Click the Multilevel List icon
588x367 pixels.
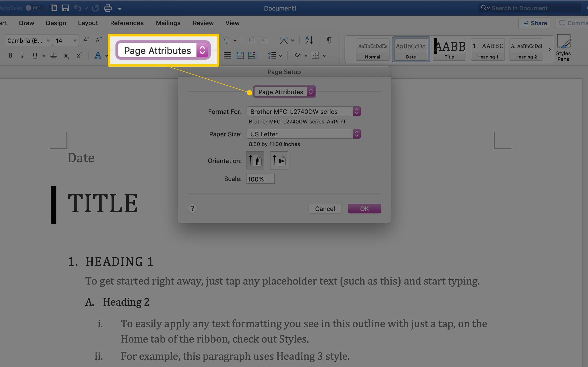(x=226, y=40)
